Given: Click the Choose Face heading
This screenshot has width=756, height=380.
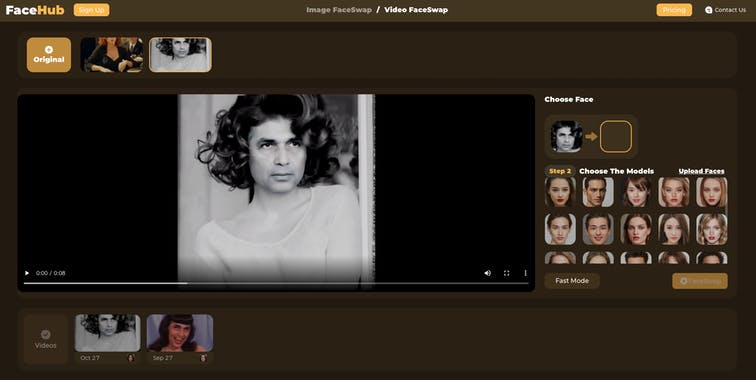Looking at the screenshot, I should pos(569,99).
